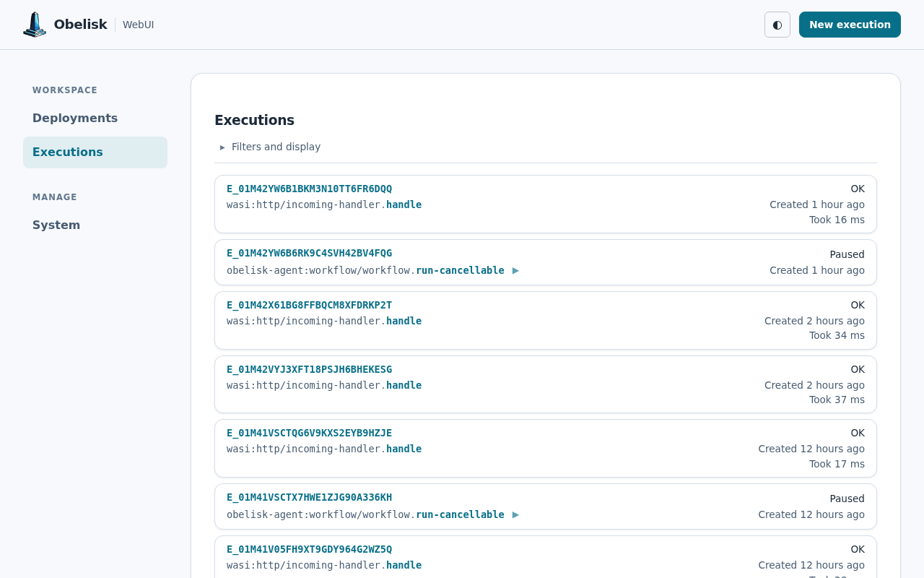Click play icon beside run-cancellable created 12 hours ago

515,514
